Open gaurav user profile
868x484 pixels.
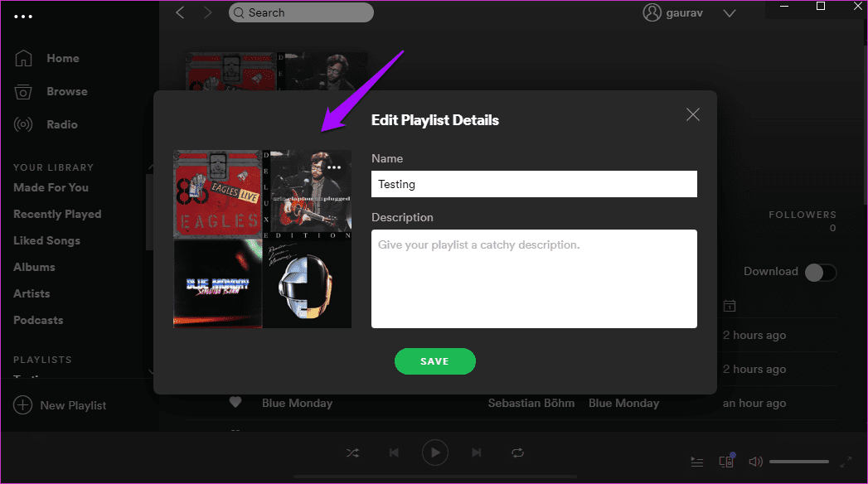pos(684,12)
